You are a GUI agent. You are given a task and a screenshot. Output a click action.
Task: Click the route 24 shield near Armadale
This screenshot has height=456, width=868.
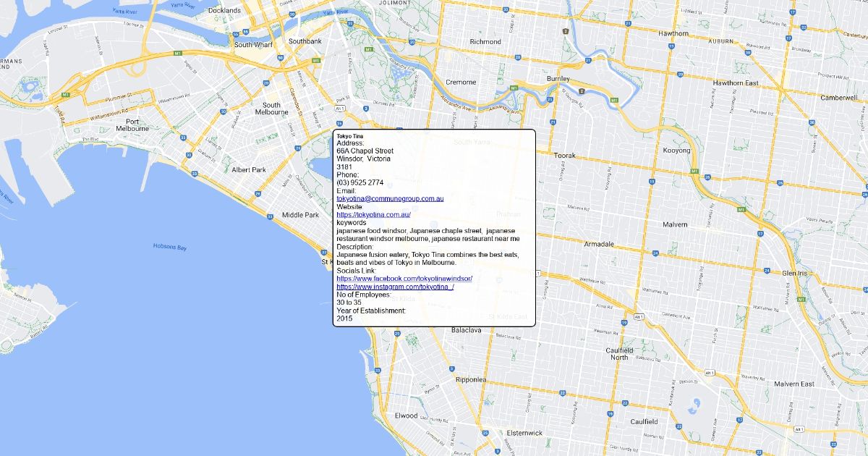(655, 253)
